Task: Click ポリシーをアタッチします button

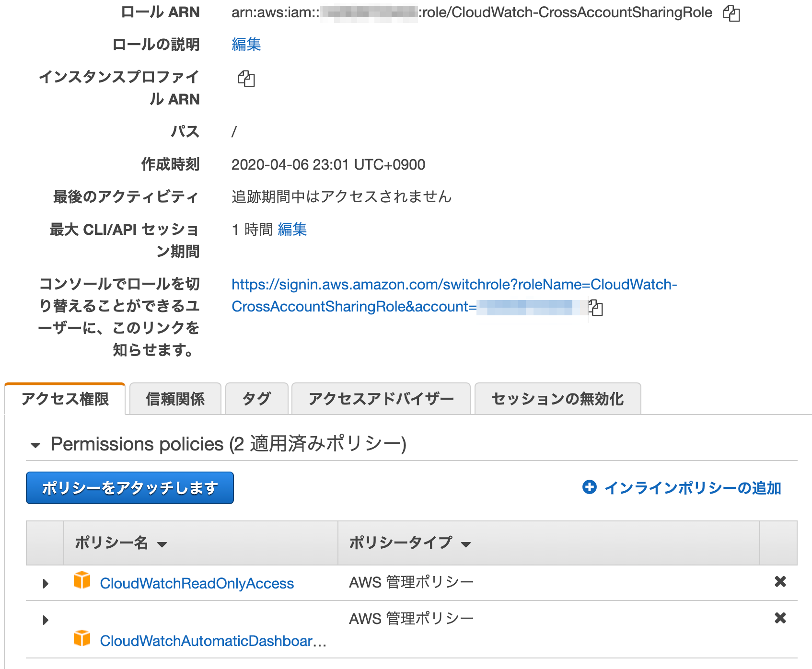Action: coord(130,488)
